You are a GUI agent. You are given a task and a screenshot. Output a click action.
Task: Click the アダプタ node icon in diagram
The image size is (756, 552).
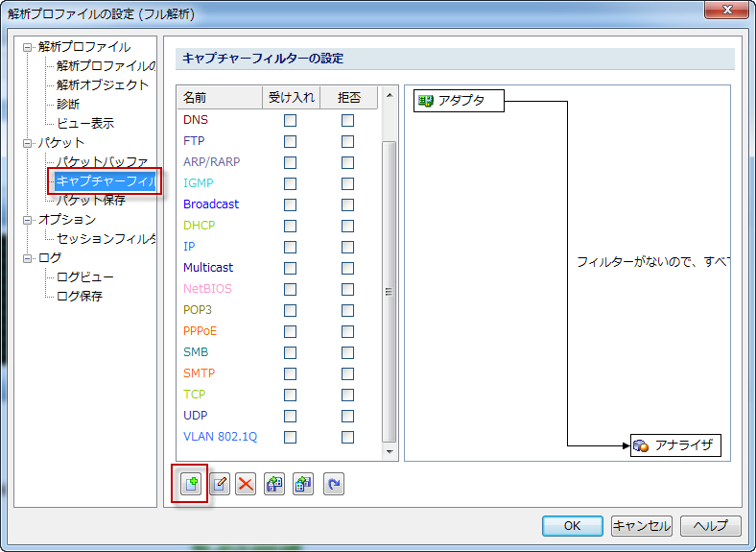426,101
